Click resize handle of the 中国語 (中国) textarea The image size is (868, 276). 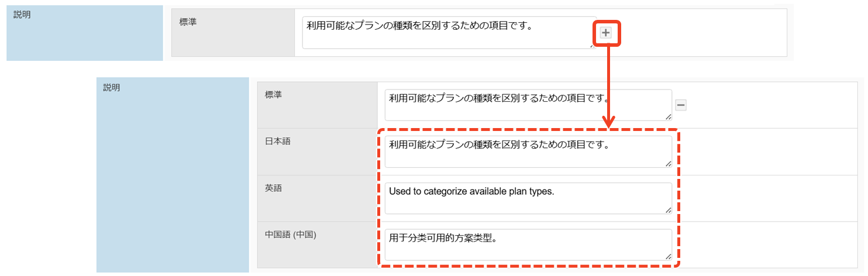(668, 256)
